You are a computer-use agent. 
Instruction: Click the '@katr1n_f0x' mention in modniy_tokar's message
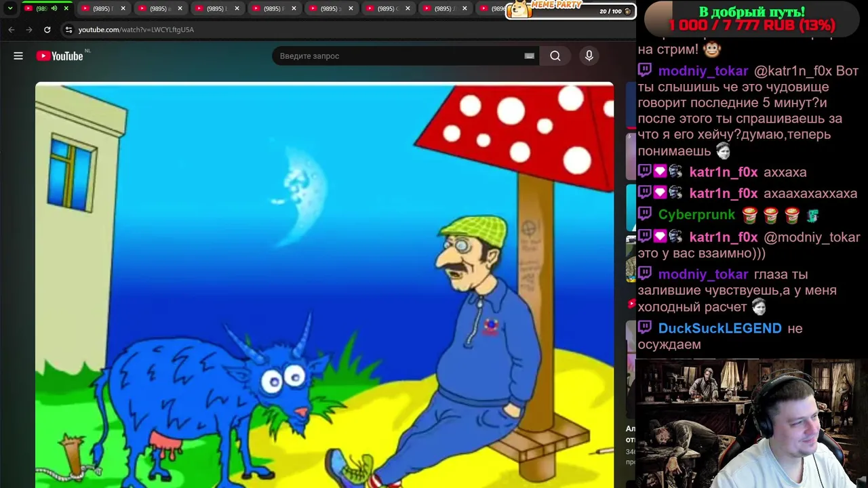(x=793, y=71)
